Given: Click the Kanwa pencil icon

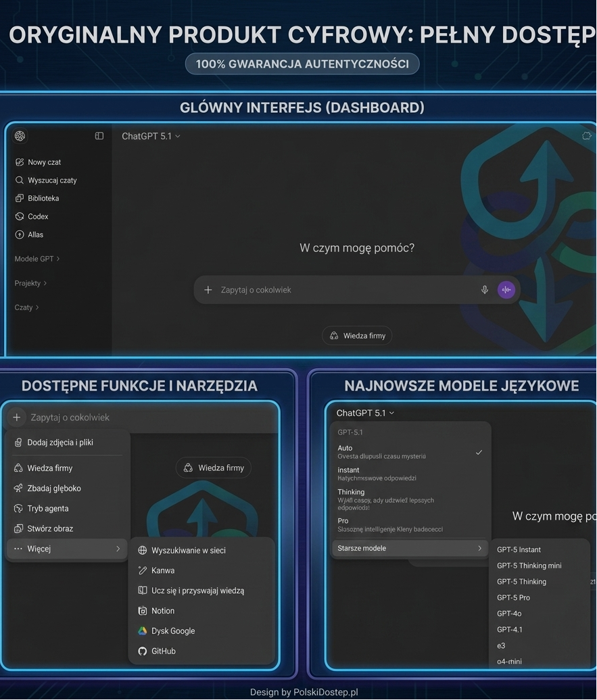Looking at the screenshot, I should coord(143,570).
